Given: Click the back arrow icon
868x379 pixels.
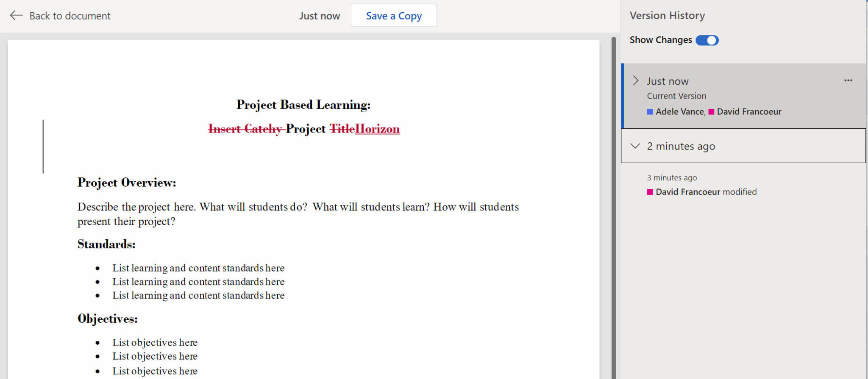Looking at the screenshot, I should (16, 16).
